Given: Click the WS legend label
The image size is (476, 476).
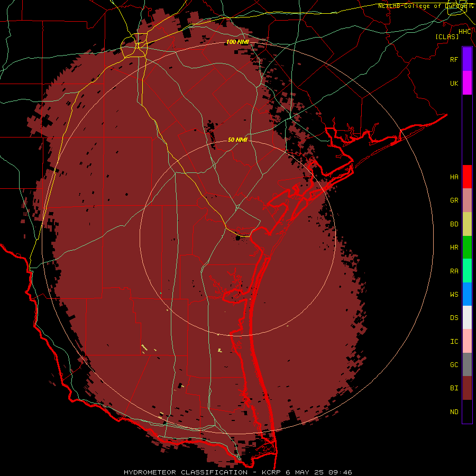Looking at the screenshot, I should (454, 295).
